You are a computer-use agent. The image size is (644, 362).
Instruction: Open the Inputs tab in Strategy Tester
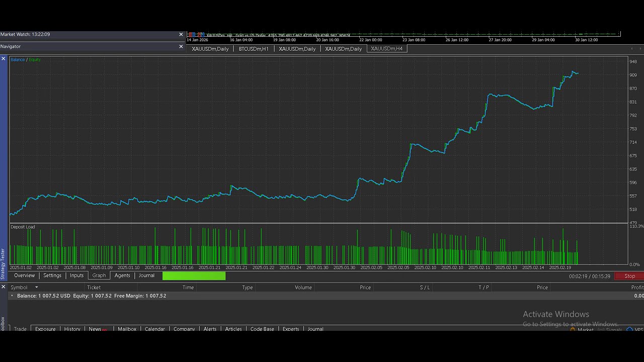pos(76,276)
